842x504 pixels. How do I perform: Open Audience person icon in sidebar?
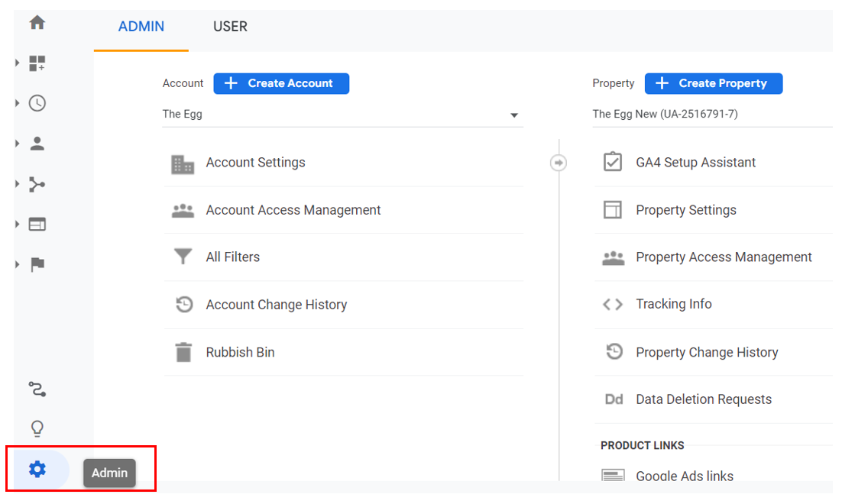pos(37,144)
